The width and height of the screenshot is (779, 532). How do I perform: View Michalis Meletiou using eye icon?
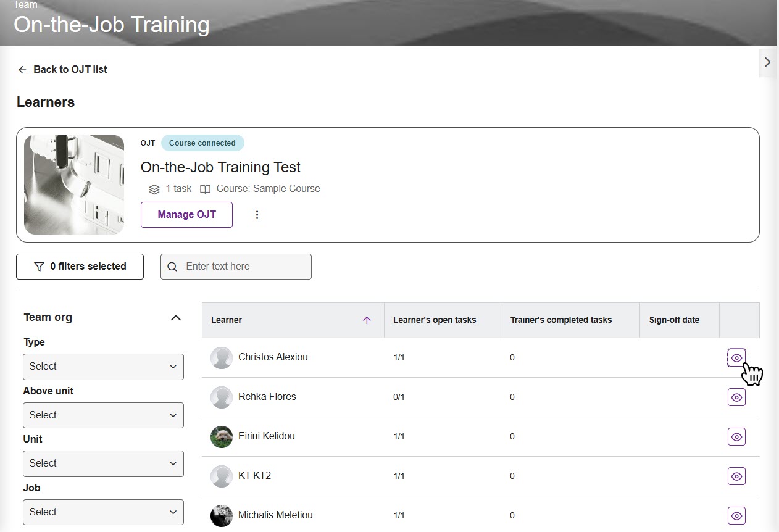tap(736, 516)
